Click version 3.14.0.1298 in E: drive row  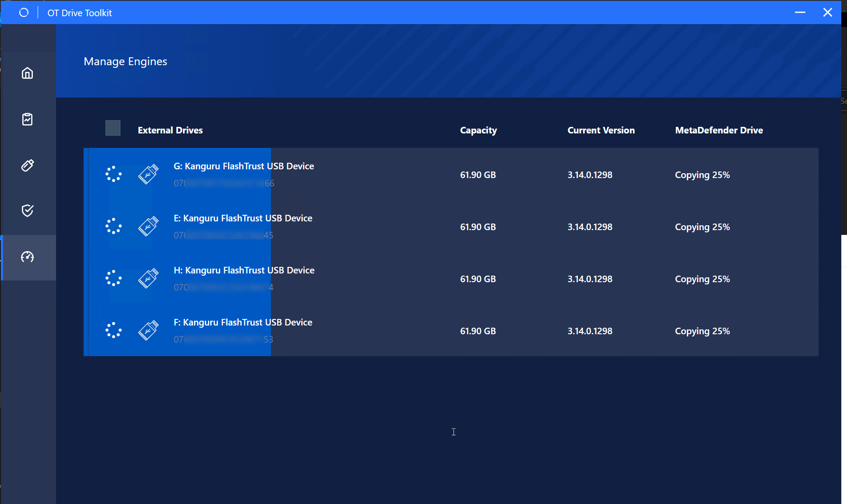(x=590, y=227)
